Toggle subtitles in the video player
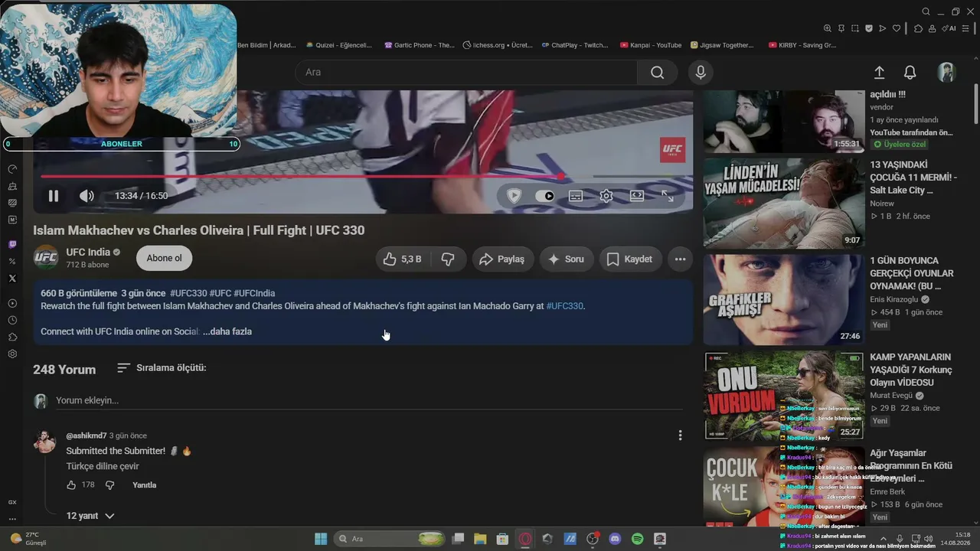The width and height of the screenshot is (980, 551). [576, 196]
